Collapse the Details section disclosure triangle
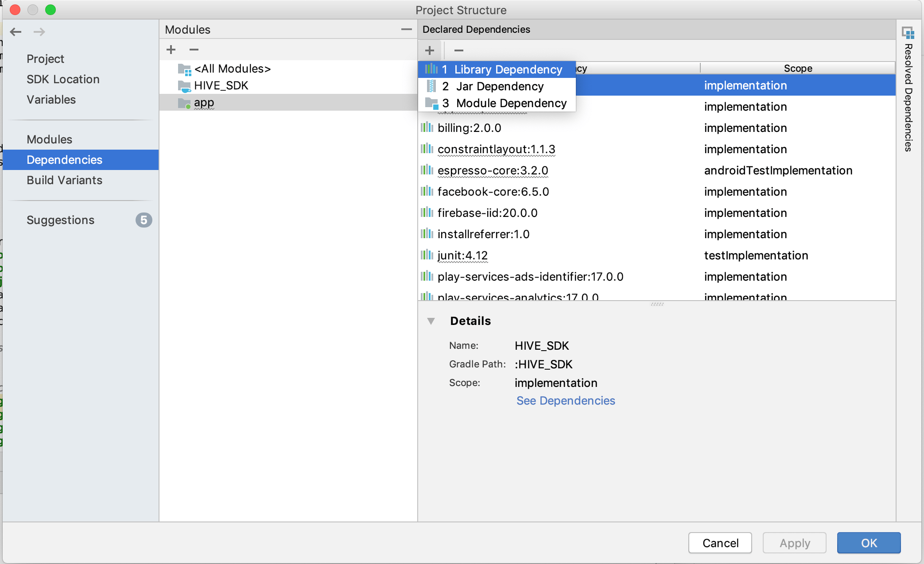Image resolution: width=924 pixels, height=564 pixels. pyautogui.click(x=431, y=321)
